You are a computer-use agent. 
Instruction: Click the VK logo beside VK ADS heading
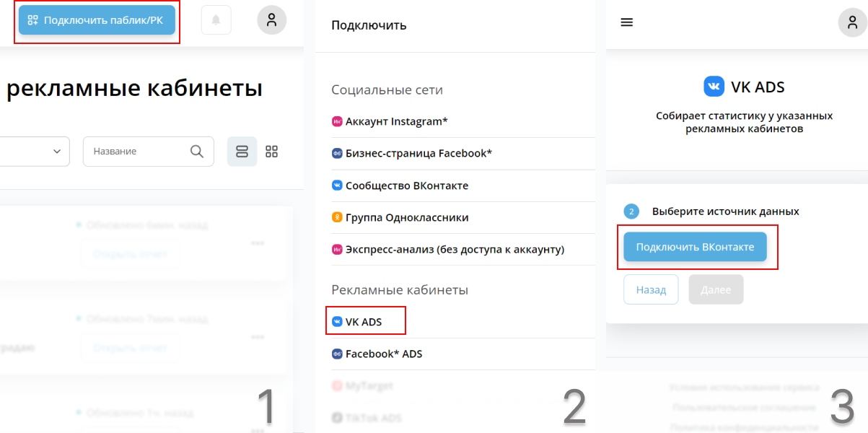pos(714,87)
